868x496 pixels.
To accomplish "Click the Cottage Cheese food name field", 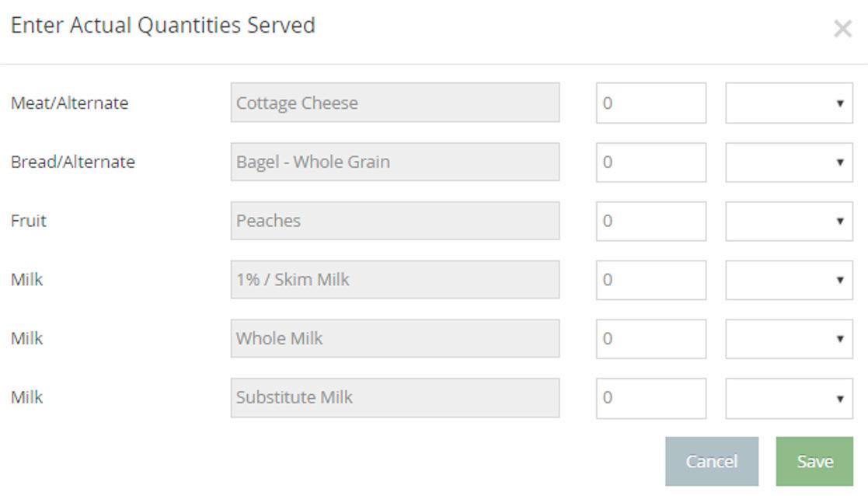I will pos(395,103).
